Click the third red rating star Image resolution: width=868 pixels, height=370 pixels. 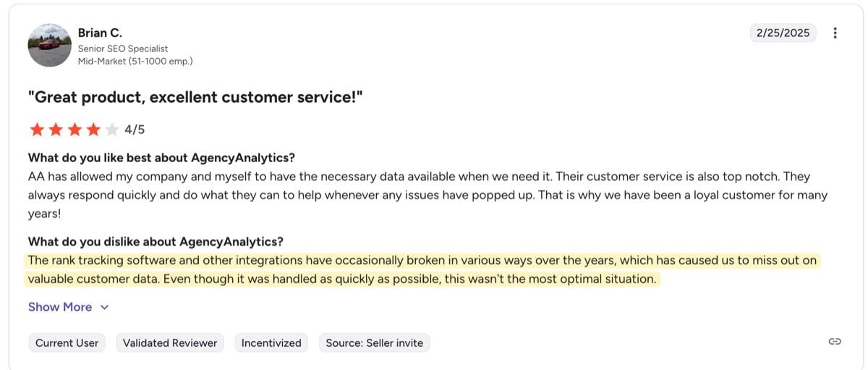pos(74,130)
